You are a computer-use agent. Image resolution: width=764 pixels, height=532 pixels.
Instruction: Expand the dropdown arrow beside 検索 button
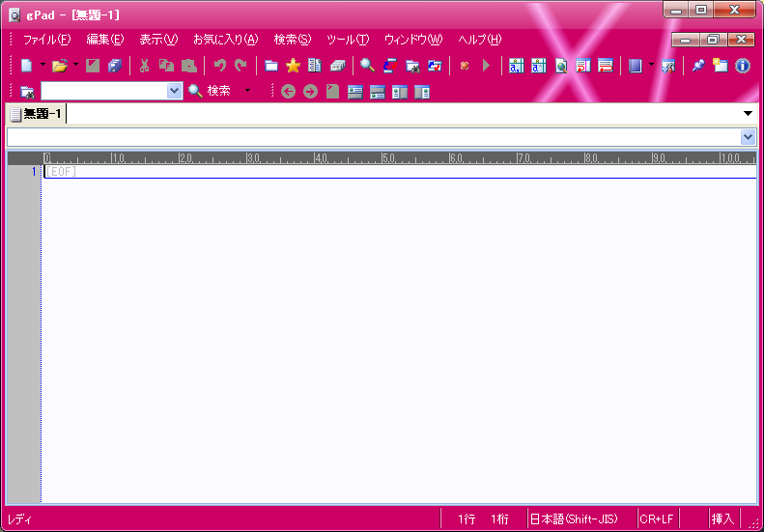(247, 91)
